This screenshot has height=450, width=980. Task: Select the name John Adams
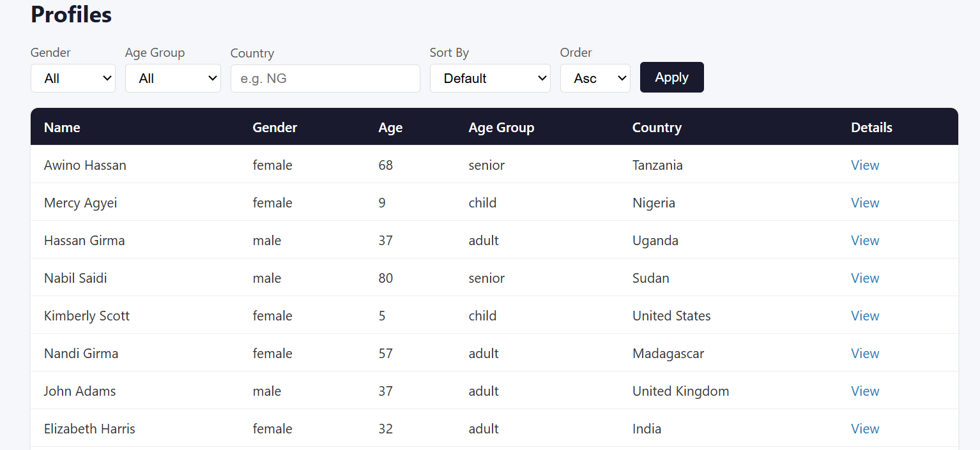[x=80, y=391]
